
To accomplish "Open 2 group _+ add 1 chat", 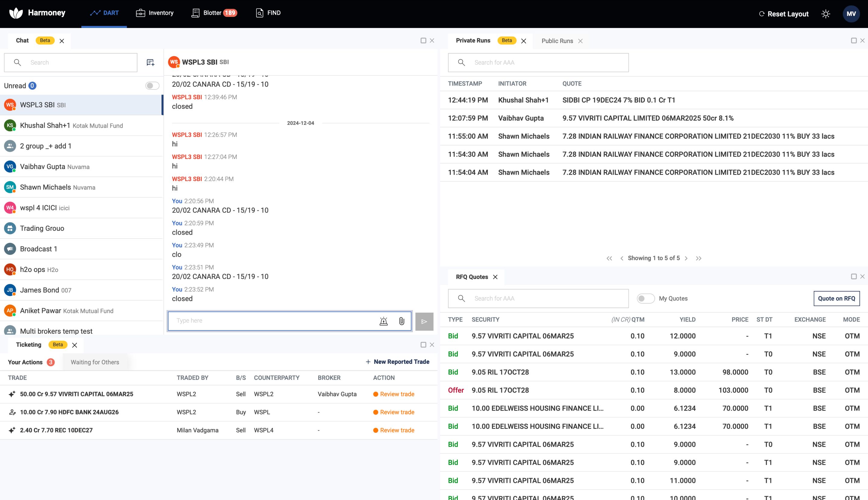I will (x=81, y=146).
